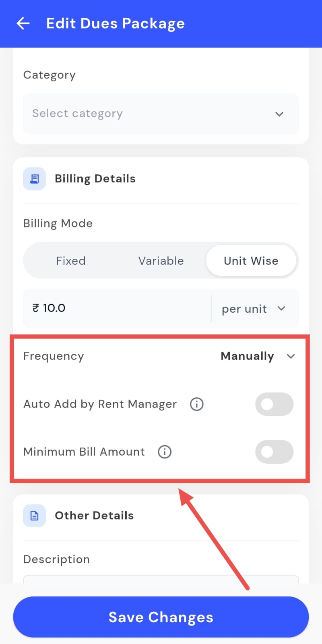322x644 pixels.
Task: Enable Auto Add by Rent Manager toggle
Action: point(274,404)
